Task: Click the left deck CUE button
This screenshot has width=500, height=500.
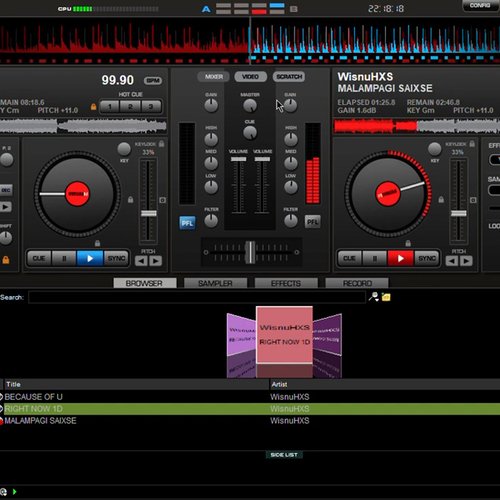Action: click(39, 258)
